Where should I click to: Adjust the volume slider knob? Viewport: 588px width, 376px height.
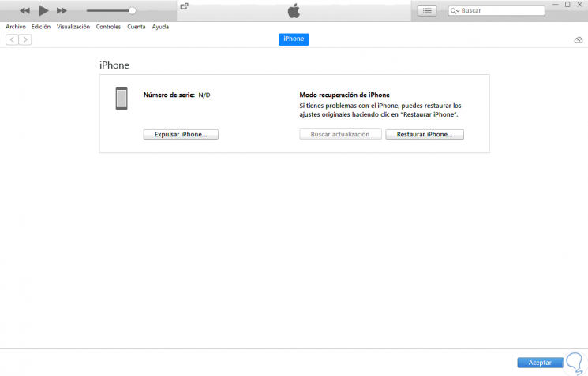(x=132, y=11)
